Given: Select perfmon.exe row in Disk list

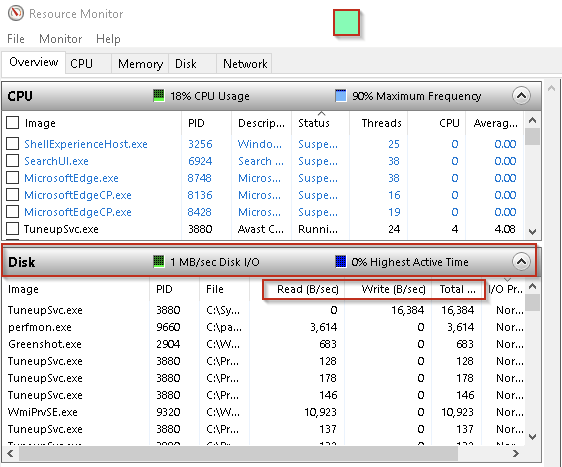Looking at the screenshot, I should [264, 327].
